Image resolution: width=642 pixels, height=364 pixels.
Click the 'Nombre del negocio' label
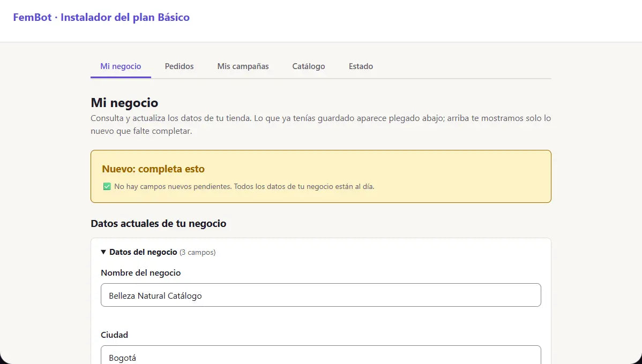(140, 273)
